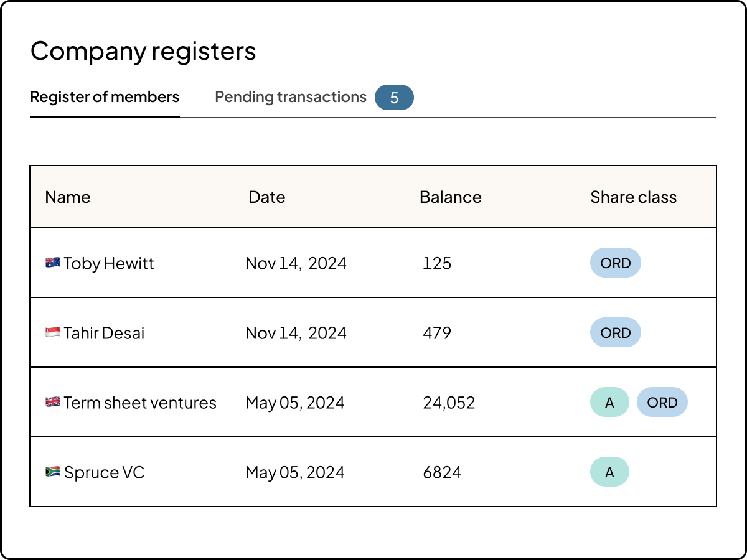Click the Balance column header

[451, 197]
